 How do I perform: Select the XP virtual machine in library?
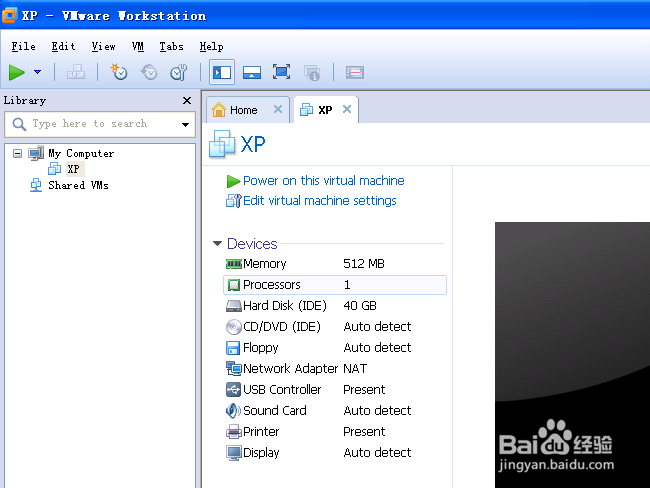point(73,169)
